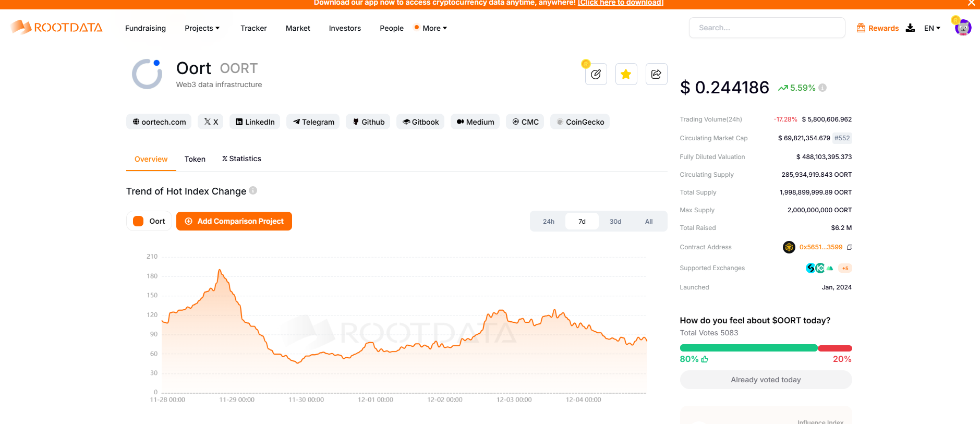Select the Overview tab
Viewport: 980px width, 424px height.
pyautogui.click(x=151, y=159)
